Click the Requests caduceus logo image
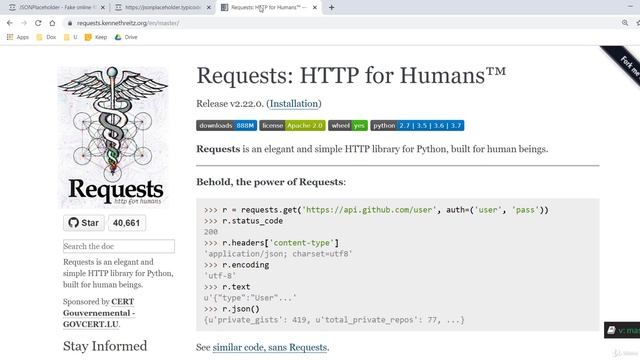Image resolution: width=640 pixels, height=360 pixels. click(x=113, y=137)
